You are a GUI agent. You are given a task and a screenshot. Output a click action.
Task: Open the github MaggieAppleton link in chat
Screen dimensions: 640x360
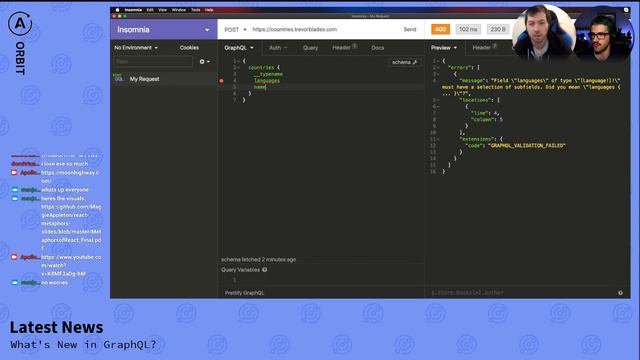[71, 227]
